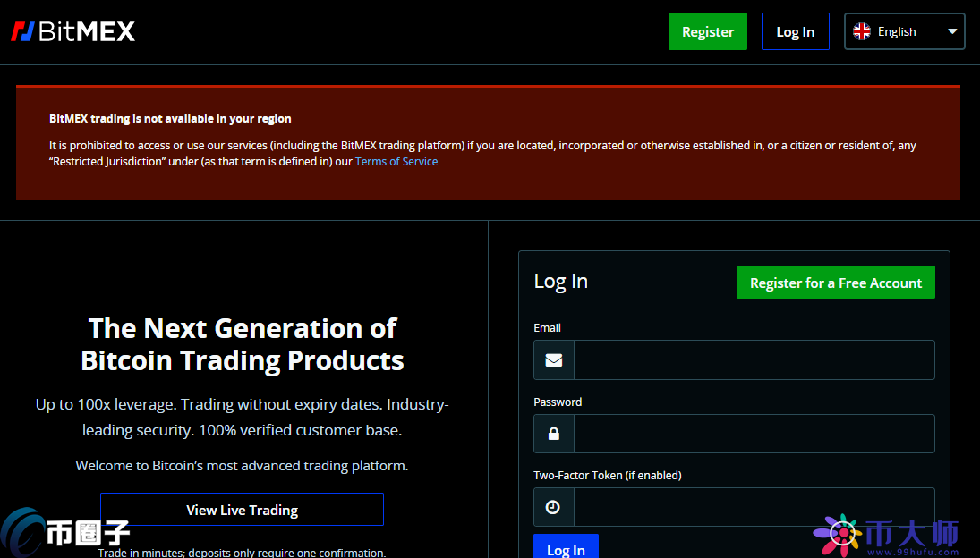980x558 pixels.
Task: Submit with the blue Log In button
Action: 566,547
